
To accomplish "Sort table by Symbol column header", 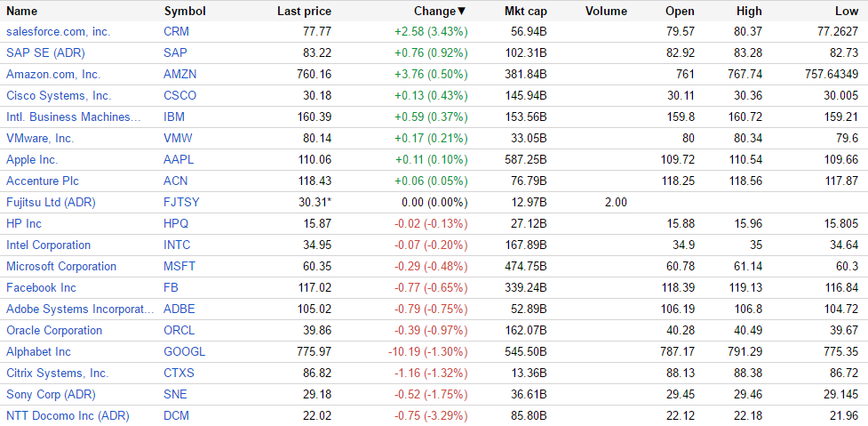I will tap(185, 12).
